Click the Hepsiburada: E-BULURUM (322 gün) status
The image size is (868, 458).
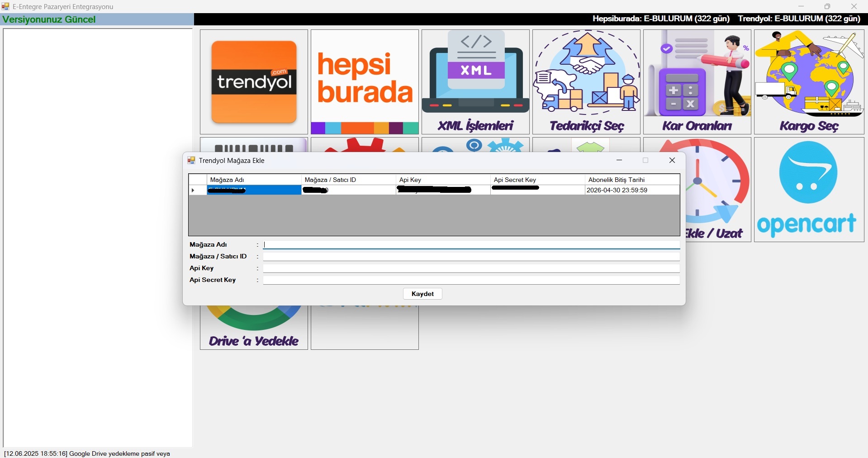661,19
